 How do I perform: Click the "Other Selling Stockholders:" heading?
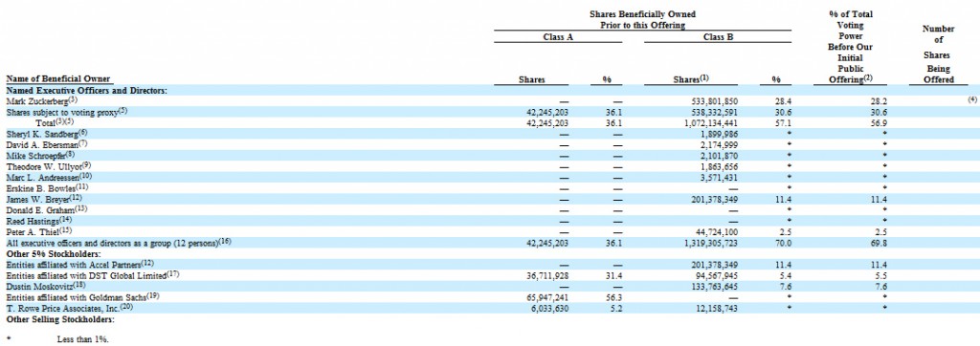pos(60,319)
